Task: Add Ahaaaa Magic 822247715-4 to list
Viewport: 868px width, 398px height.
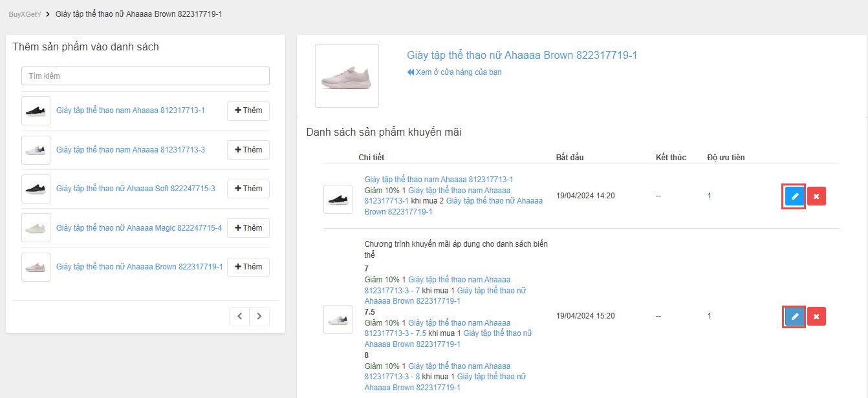Action: 248,228
